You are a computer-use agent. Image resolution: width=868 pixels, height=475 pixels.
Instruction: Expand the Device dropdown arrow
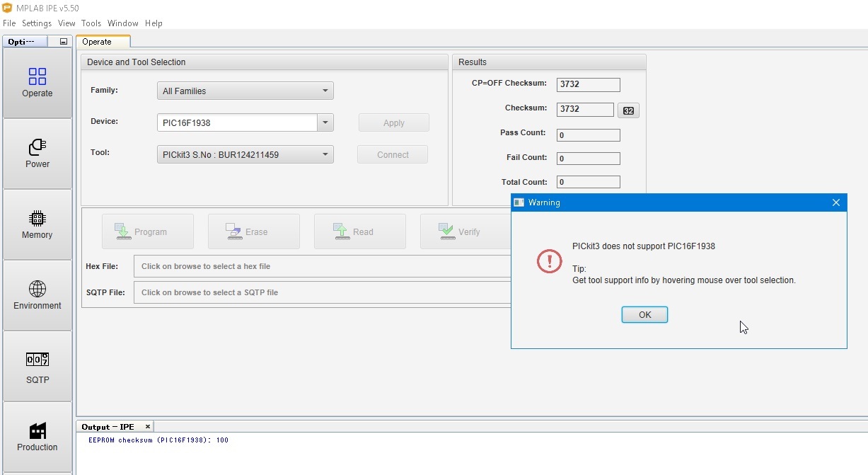click(325, 122)
